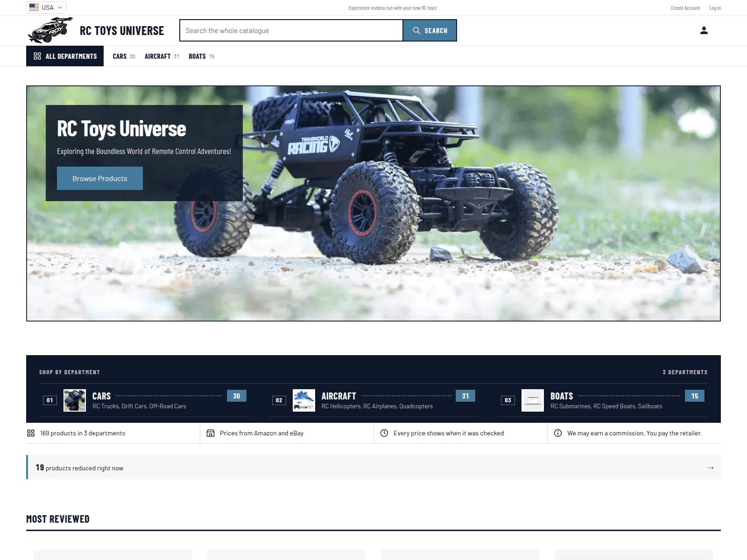747x560 pixels.
Task: Click the US flag icon
Action: click(x=34, y=7)
